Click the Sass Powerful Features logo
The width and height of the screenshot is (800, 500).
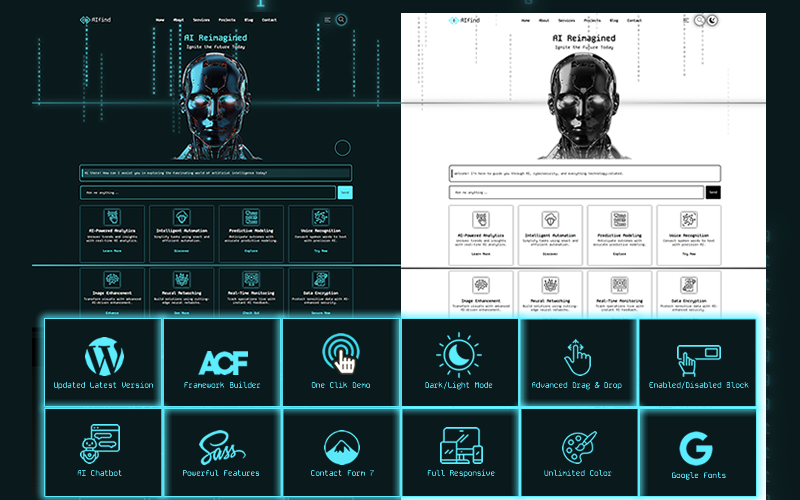tap(221, 445)
